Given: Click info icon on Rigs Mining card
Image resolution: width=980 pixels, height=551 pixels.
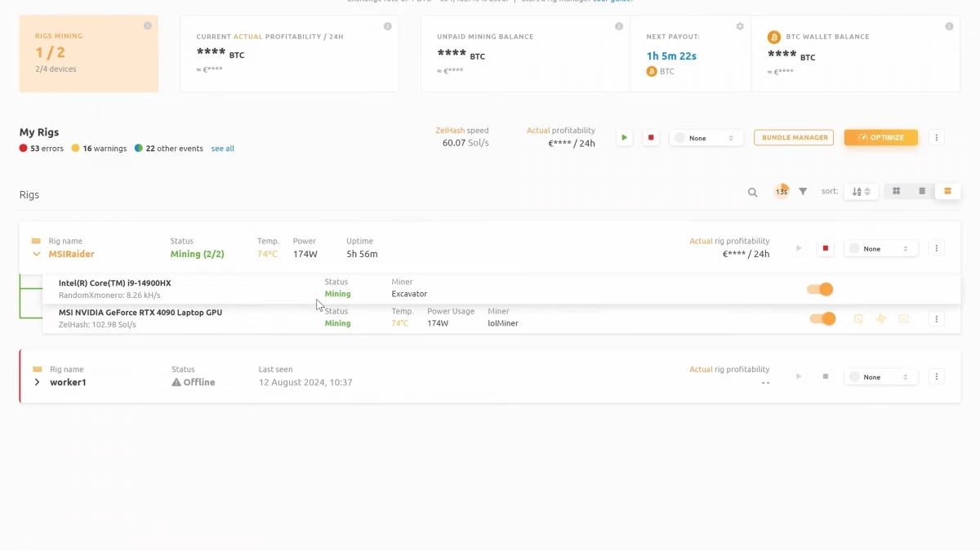Looking at the screenshot, I should click(148, 26).
